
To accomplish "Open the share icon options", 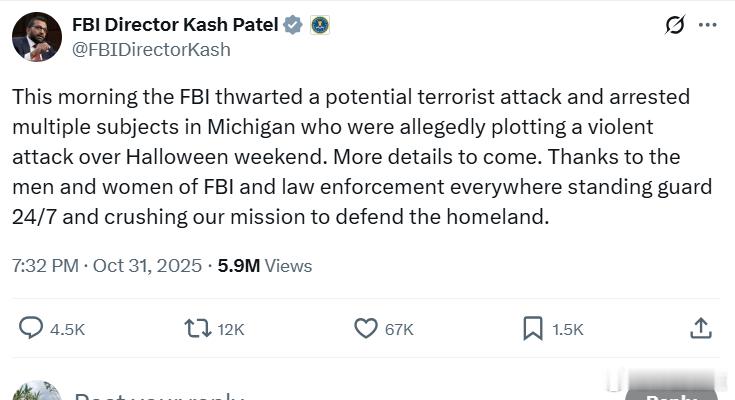I will click(701, 328).
